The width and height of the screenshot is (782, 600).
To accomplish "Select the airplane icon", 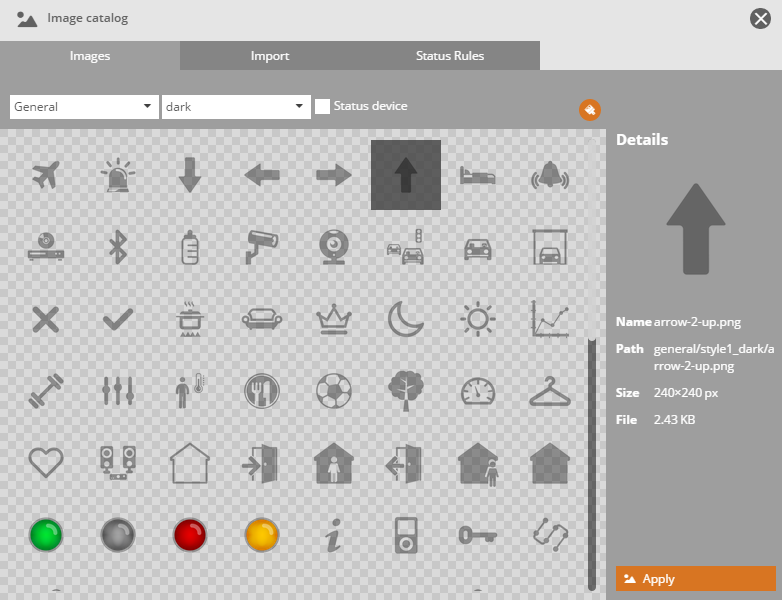I will tap(46, 175).
